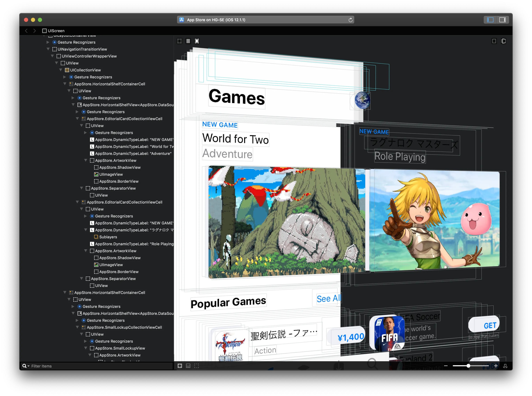Drag the zoom level slider at bottom right
The width and height of the screenshot is (532, 396).
468,366
